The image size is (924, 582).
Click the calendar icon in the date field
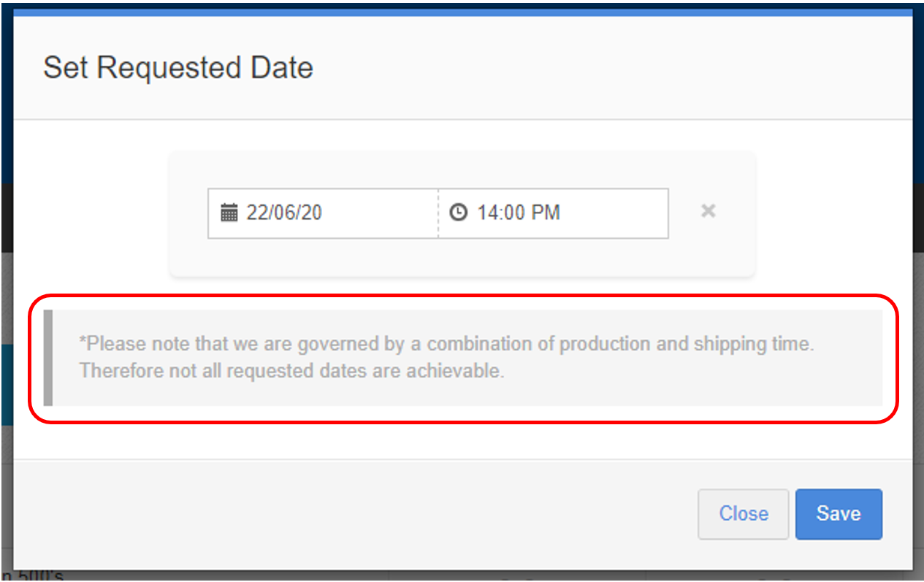(229, 213)
